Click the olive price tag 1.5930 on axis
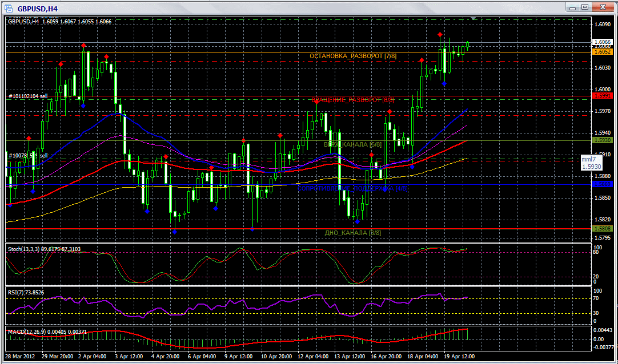618x364 pixels. 602,140
